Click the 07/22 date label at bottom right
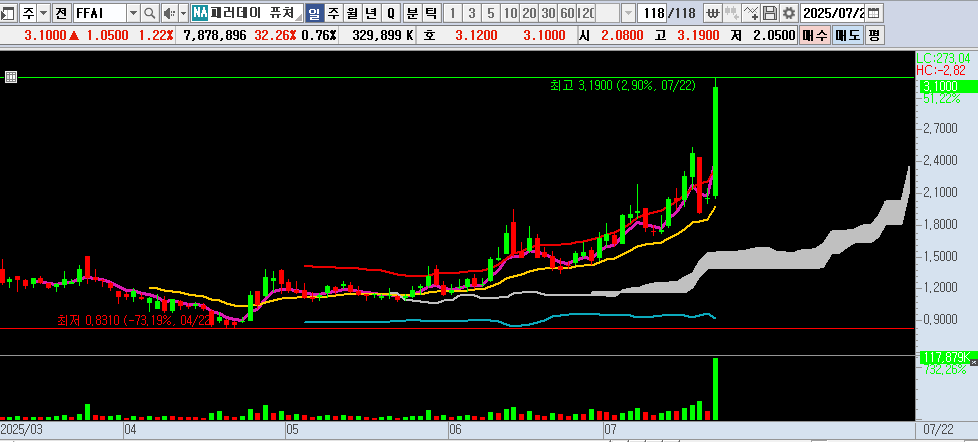Screen dimensions: 978x442 (x=939, y=430)
